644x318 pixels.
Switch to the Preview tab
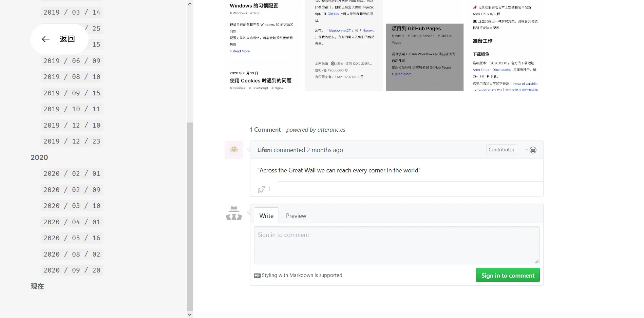(296, 216)
